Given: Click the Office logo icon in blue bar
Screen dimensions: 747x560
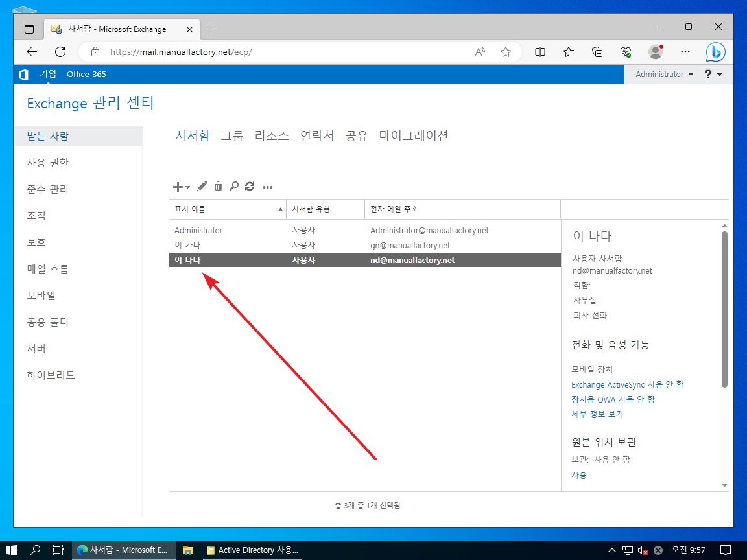Looking at the screenshot, I should click(24, 75).
